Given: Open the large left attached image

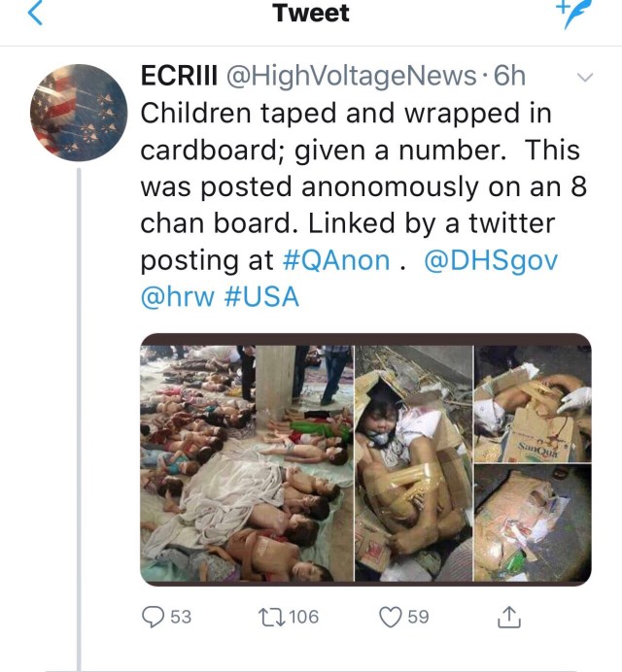Looking at the screenshot, I should [x=246, y=462].
